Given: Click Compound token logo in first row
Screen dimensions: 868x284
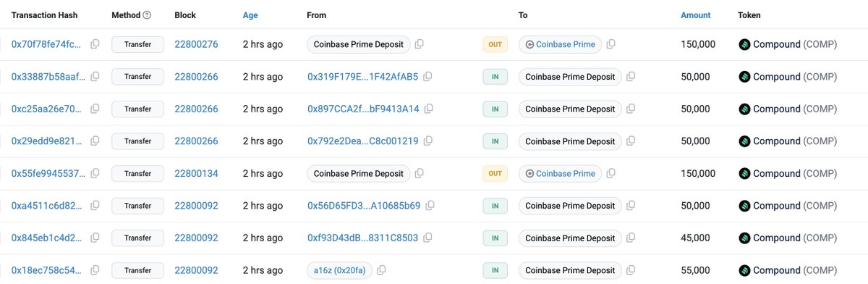Looking at the screenshot, I should [x=744, y=44].
